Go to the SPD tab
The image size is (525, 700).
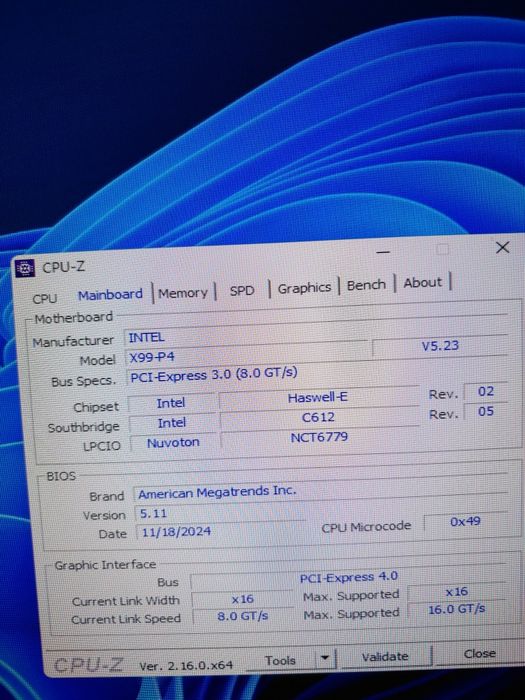pyautogui.click(x=242, y=291)
